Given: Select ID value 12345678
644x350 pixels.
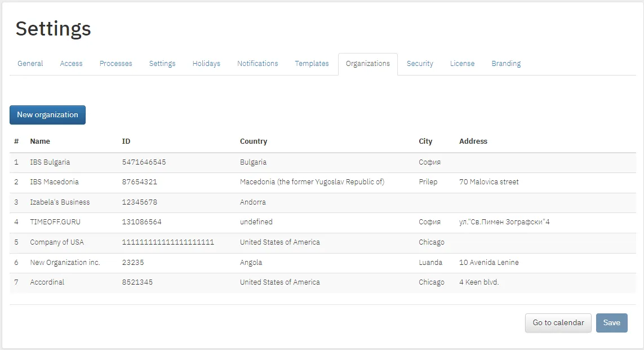Looking at the screenshot, I should coord(139,202).
